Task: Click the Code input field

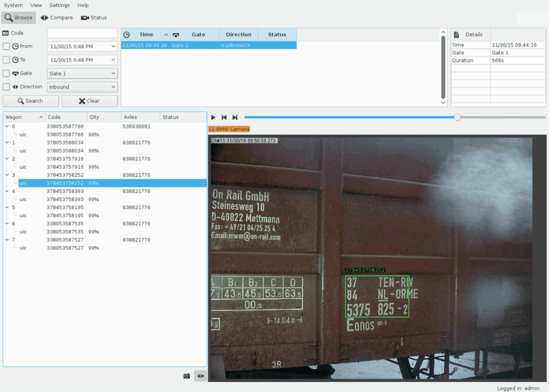Action: click(x=82, y=33)
